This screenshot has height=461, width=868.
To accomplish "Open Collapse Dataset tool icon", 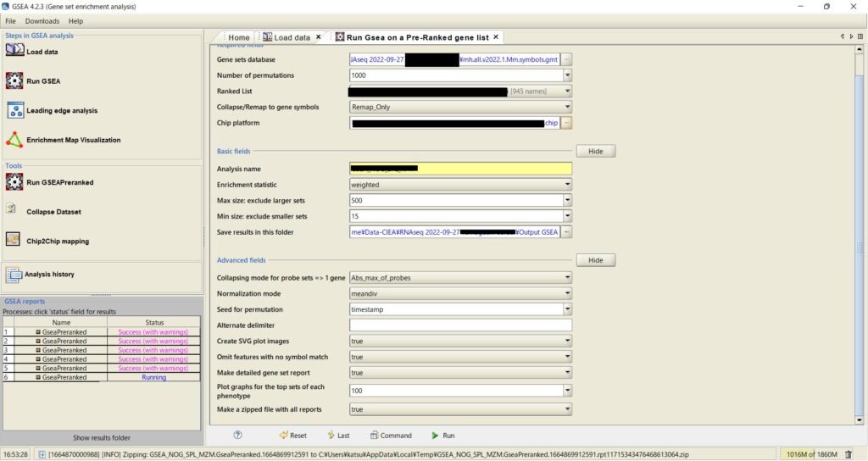I will (12, 208).
